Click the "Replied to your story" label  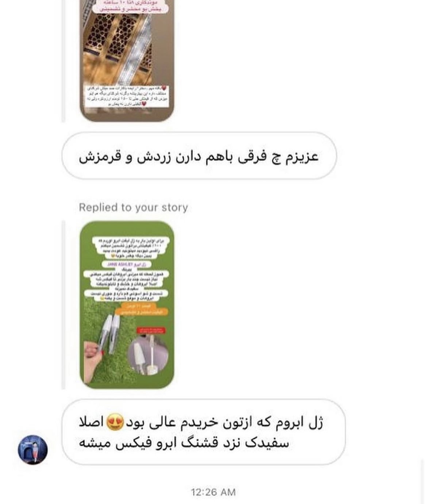point(133,207)
